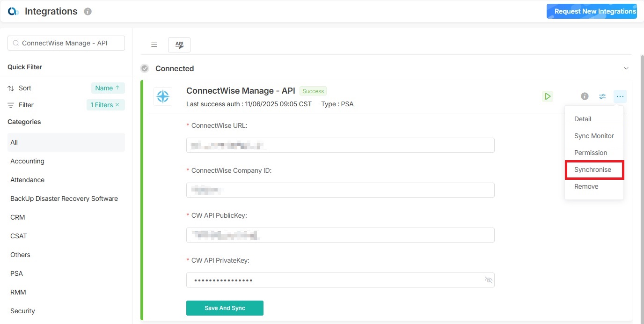
Task: Click the info icon beside Integrations title
Action: pyautogui.click(x=88, y=12)
